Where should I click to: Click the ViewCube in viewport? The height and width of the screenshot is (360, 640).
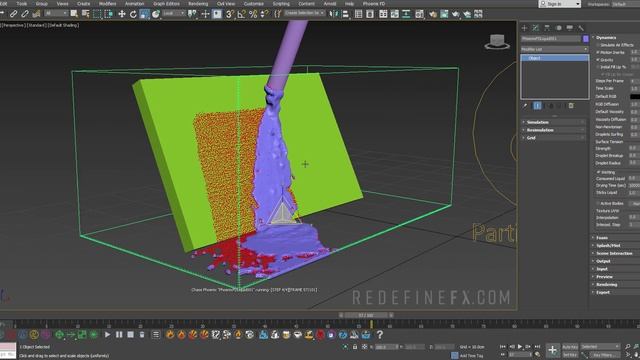tap(497, 42)
